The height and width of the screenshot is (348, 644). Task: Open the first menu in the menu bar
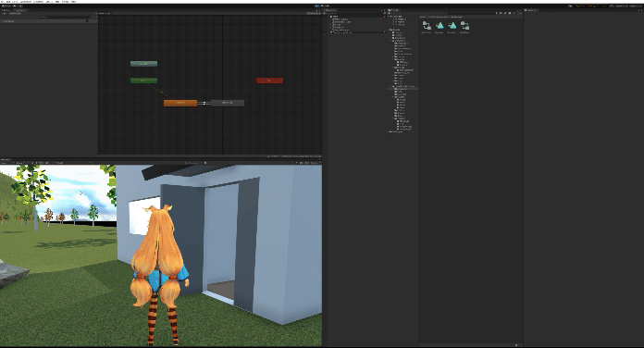[x=3, y=2]
